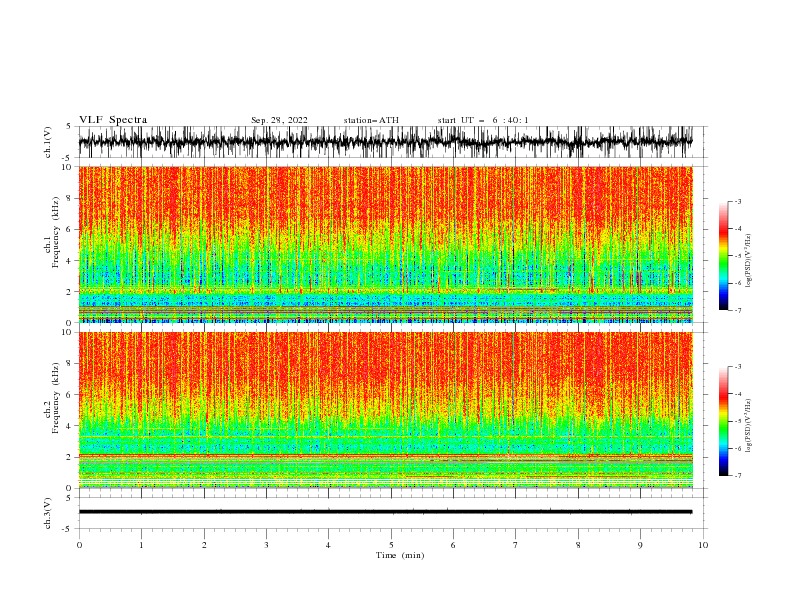
Task: Click the ch.2 colorbar "log(PSD)(V²/Hz)" label
Action: [x=749, y=426]
